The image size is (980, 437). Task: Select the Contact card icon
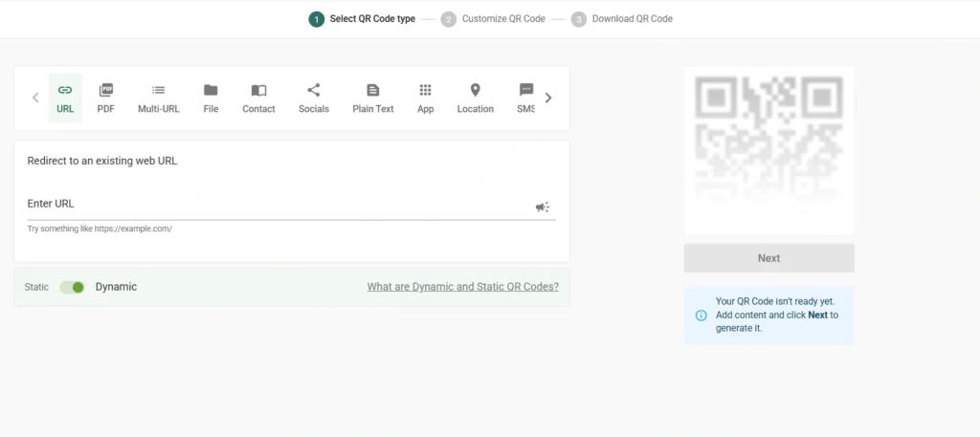pos(258,91)
